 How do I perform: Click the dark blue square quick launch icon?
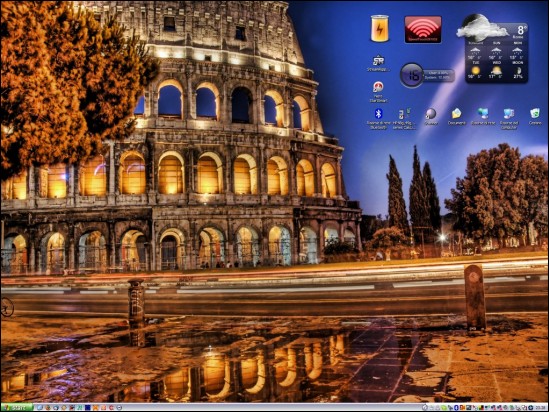tap(88, 407)
